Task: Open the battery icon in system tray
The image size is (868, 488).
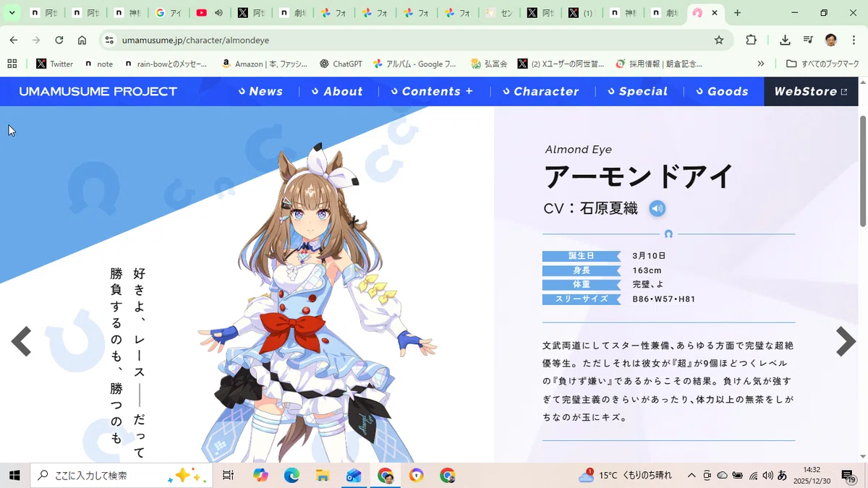Action: coord(737,475)
